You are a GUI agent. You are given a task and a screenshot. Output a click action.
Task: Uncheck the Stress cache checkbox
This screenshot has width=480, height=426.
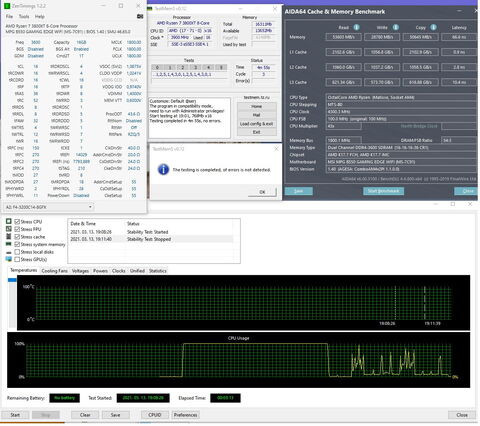click(x=17, y=237)
